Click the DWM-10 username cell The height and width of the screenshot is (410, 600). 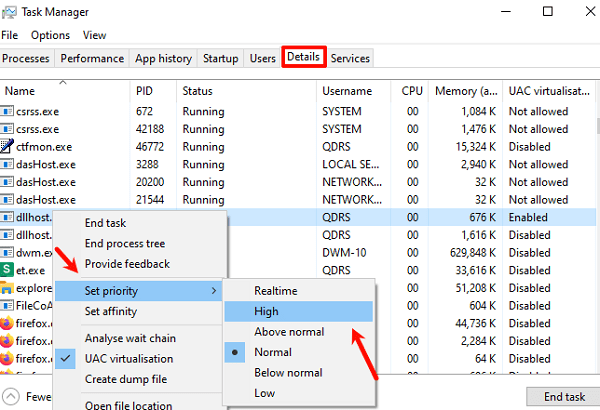pos(344,253)
